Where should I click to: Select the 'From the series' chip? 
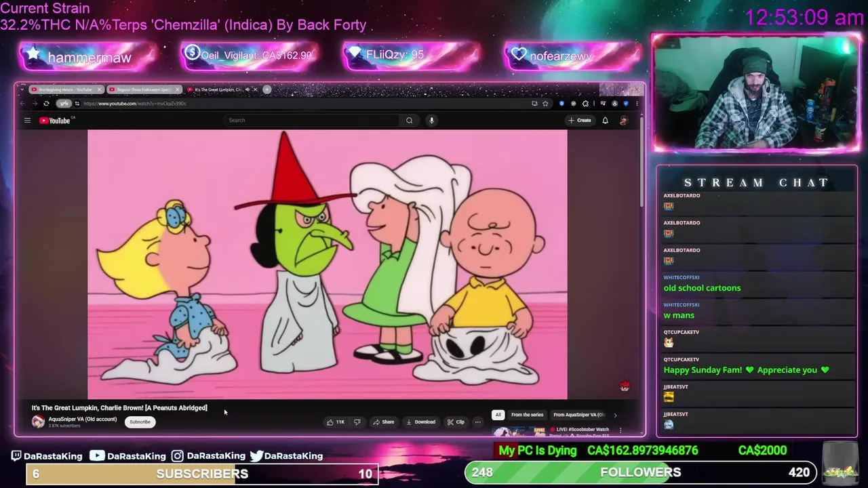point(527,415)
